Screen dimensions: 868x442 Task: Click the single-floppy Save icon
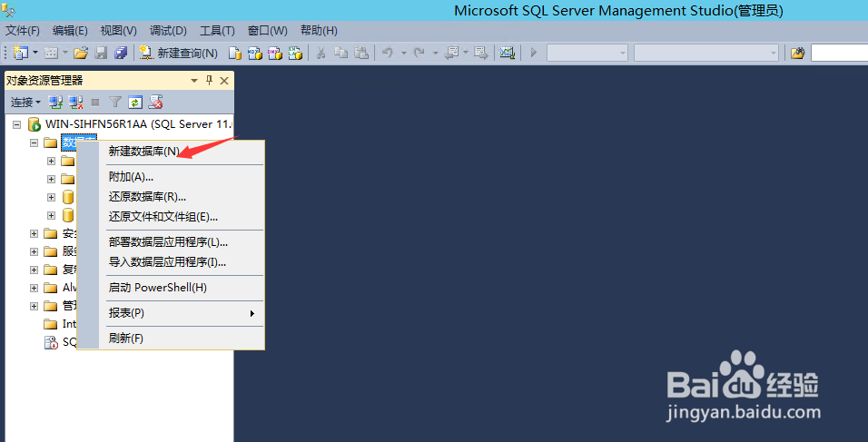tap(101, 54)
